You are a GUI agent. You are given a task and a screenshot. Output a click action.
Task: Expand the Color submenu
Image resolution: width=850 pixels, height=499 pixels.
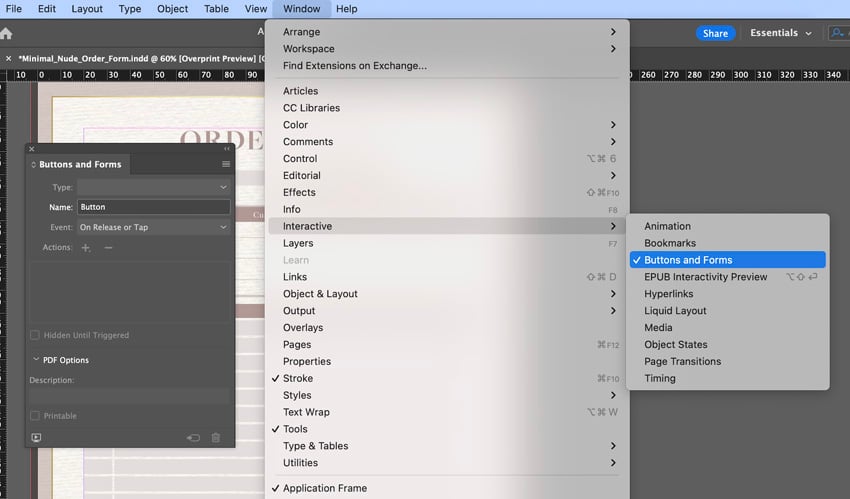click(x=449, y=125)
